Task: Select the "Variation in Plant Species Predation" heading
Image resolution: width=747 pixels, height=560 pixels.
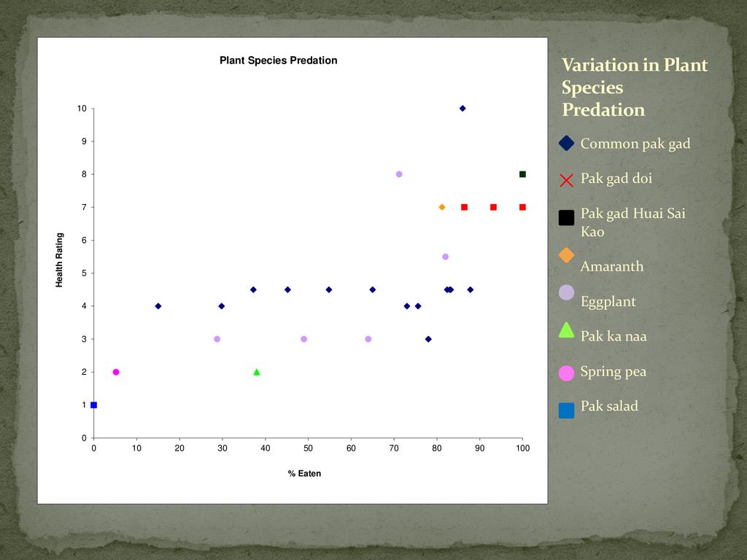Action: point(634,87)
